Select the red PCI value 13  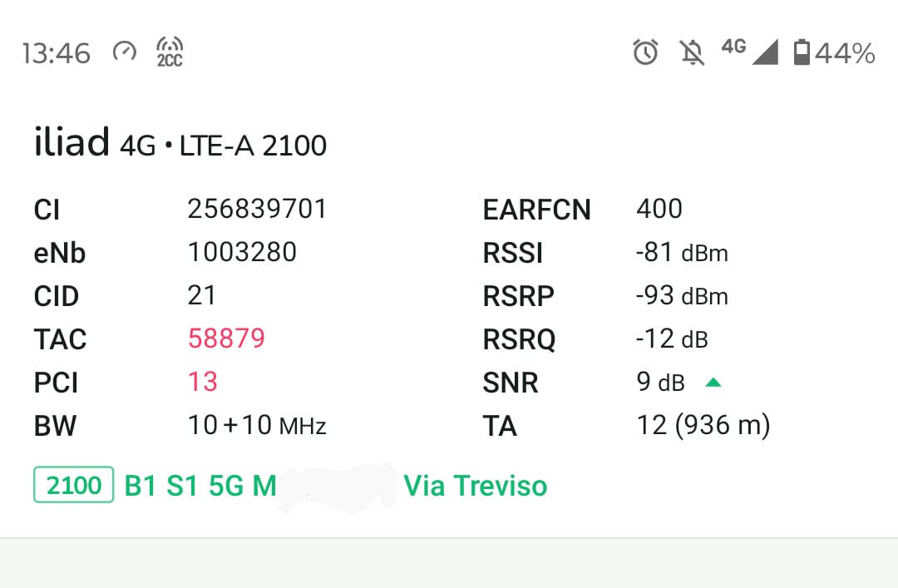(203, 382)
